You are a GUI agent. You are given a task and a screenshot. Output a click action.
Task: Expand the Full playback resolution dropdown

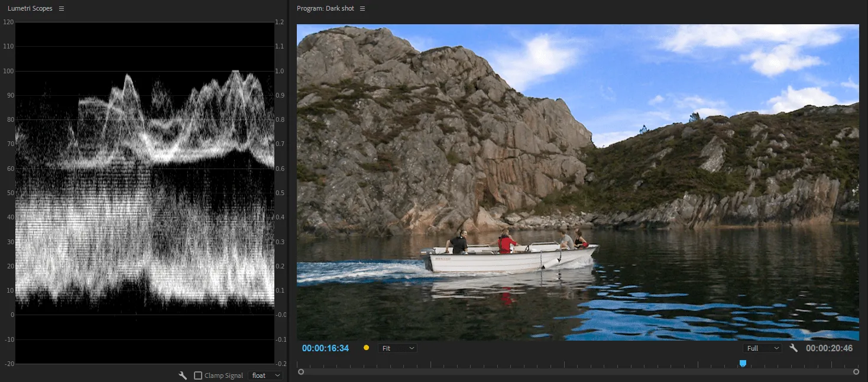click(762, 348)
